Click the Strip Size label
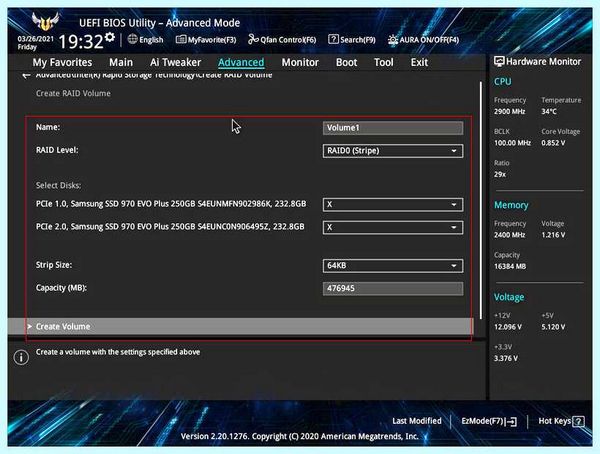Viewport: 600px width, 454px height. coord(54,265)
